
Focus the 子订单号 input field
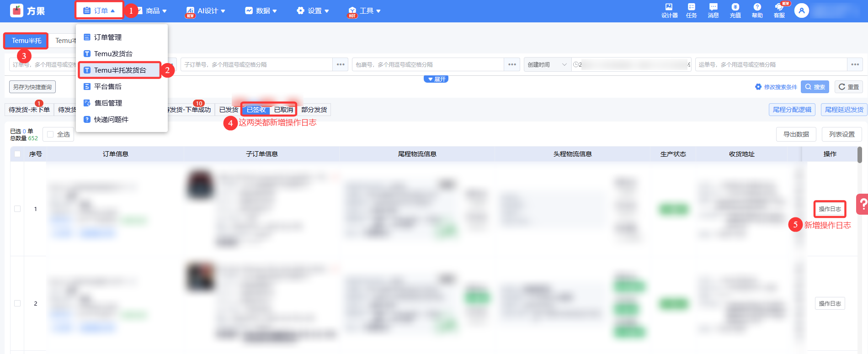coord(256,64)
